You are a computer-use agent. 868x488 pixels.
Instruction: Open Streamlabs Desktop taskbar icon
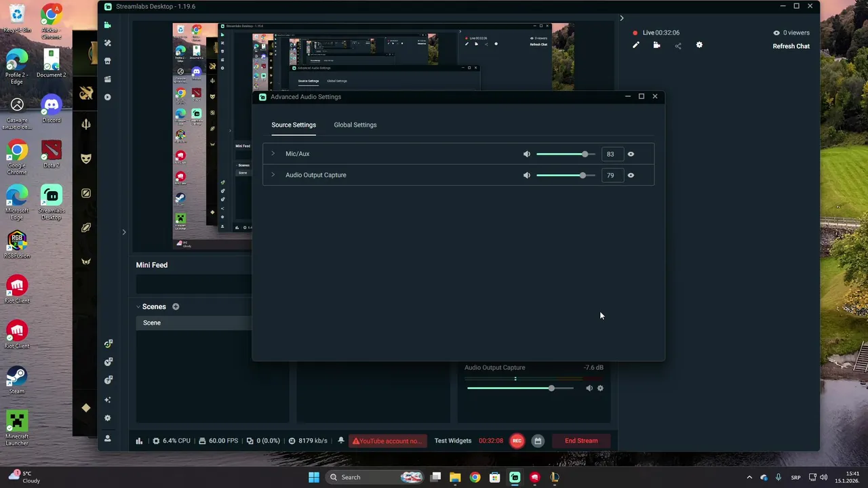click(x=515, y=477)
